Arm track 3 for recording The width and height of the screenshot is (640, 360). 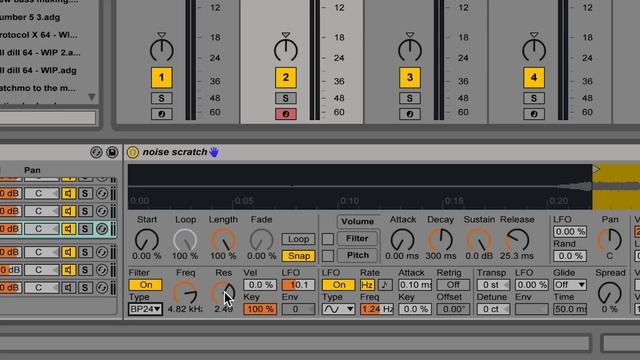[x=410, y=114]
